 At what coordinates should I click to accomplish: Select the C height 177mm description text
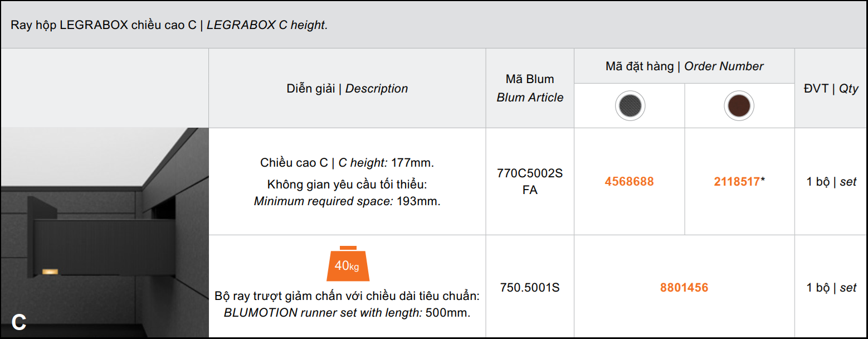[x=347, y=163]
